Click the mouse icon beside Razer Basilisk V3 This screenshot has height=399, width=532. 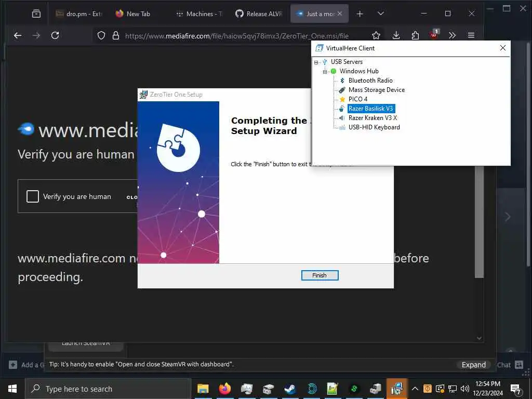pos(342,109)
